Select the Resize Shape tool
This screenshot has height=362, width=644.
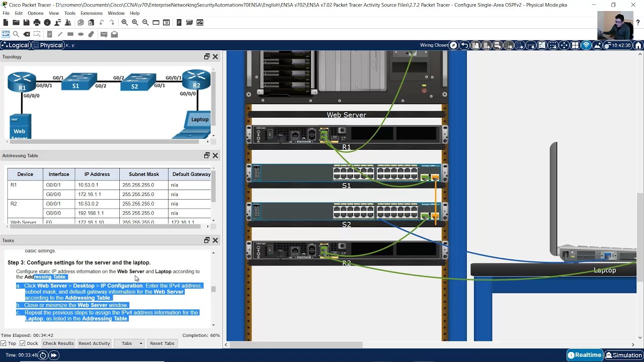point(37,34)
